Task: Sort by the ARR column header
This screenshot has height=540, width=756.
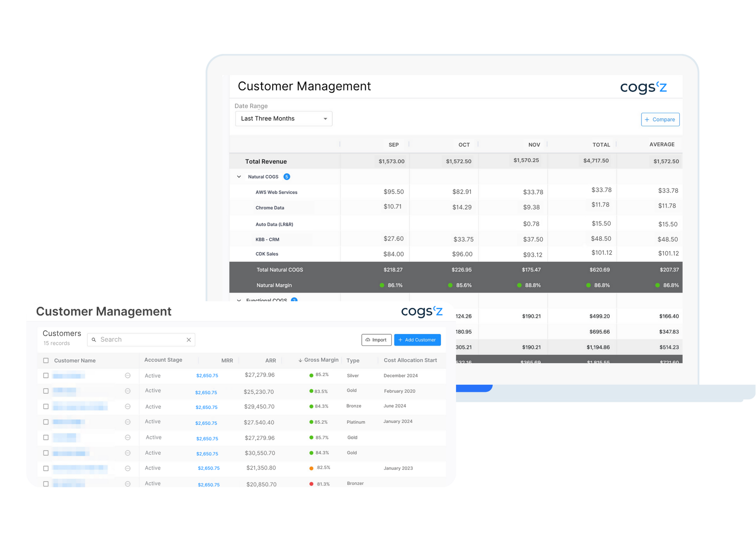Action: [x=270, y=360]
